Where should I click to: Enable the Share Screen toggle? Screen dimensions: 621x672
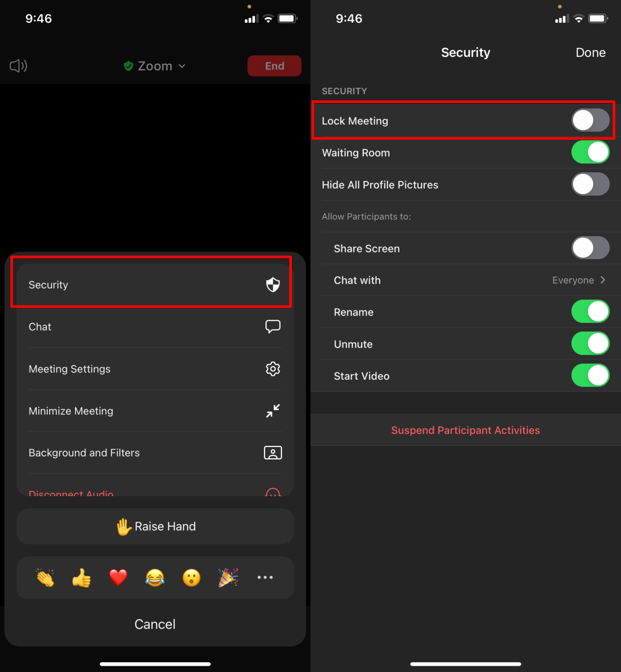click(590, 248)
